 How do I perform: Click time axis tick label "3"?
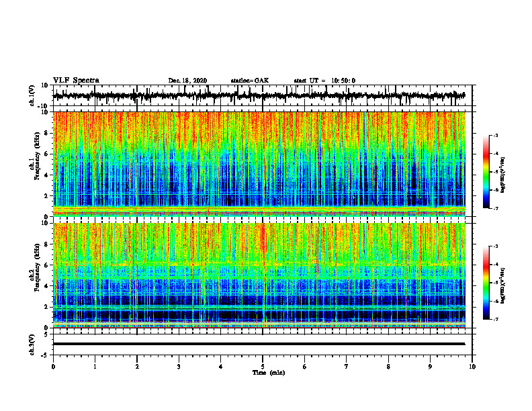coord(179,367)
